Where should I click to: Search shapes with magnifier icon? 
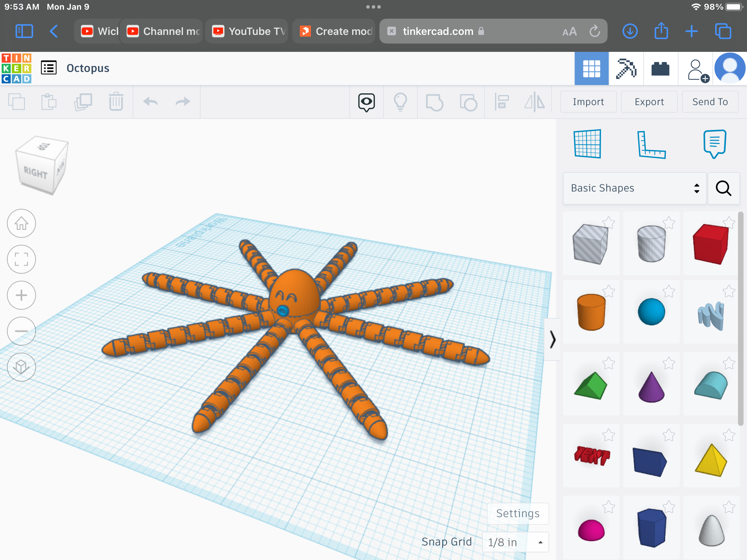[x=723, y=188]
